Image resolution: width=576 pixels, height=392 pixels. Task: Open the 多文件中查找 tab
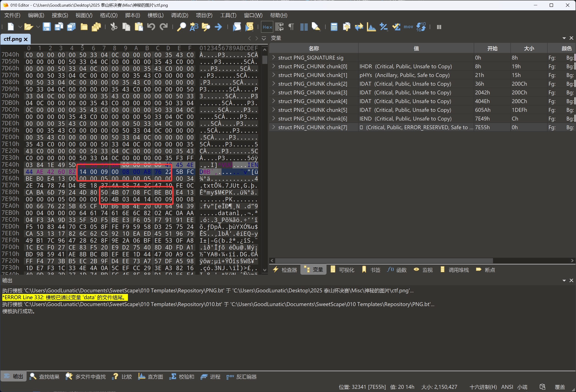(86, 377)
